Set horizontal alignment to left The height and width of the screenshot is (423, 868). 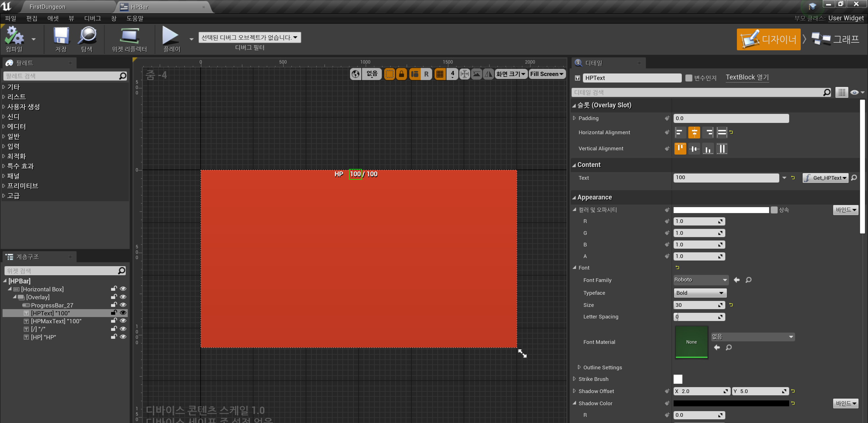pos(680,133)
